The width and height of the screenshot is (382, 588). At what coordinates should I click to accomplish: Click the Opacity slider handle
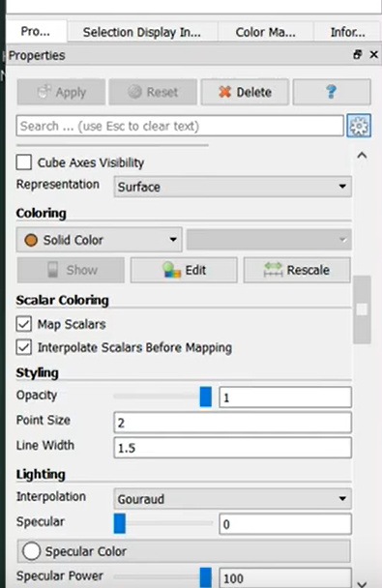[x=205, y=397]
